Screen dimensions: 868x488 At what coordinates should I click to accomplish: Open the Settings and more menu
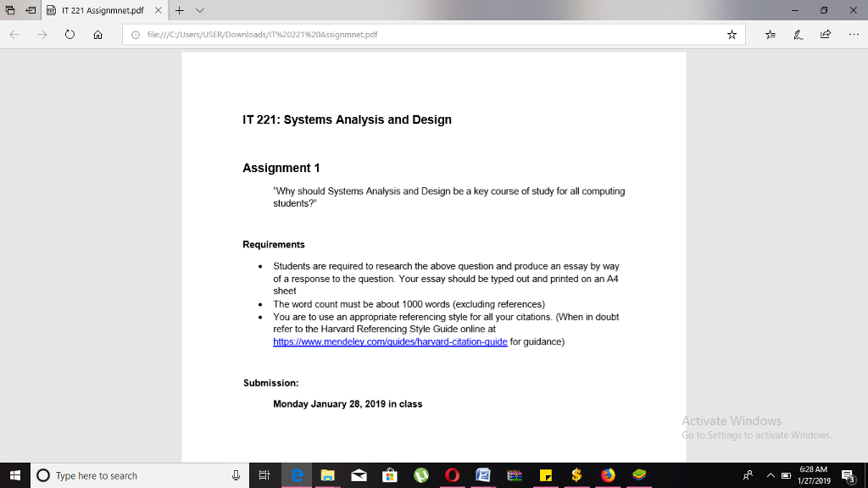point(854,35)
